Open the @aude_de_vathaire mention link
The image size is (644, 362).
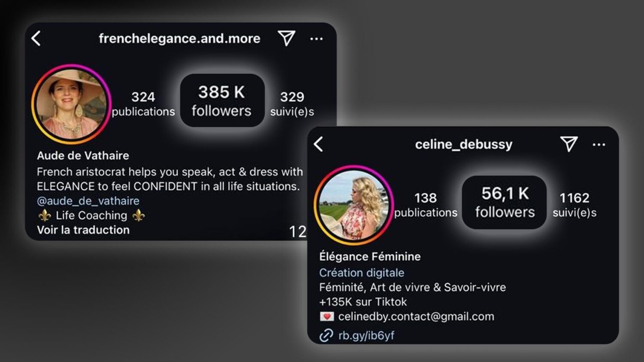[x=88, y=201]
